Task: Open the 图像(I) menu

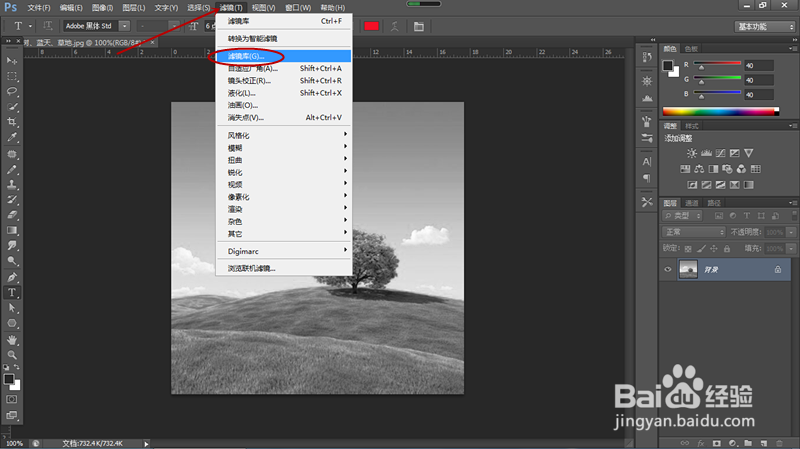Action: click(x=102, y=8)
